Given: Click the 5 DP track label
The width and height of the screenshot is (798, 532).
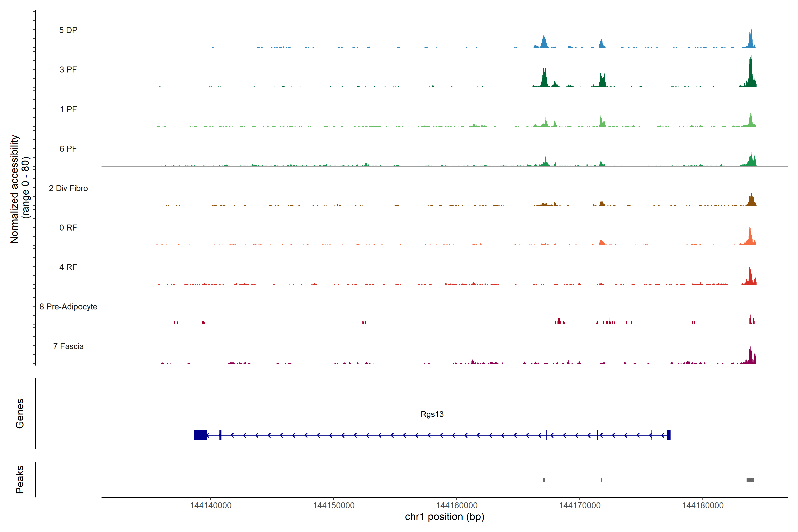Looking at the screenshot, I should coord(68,30).
